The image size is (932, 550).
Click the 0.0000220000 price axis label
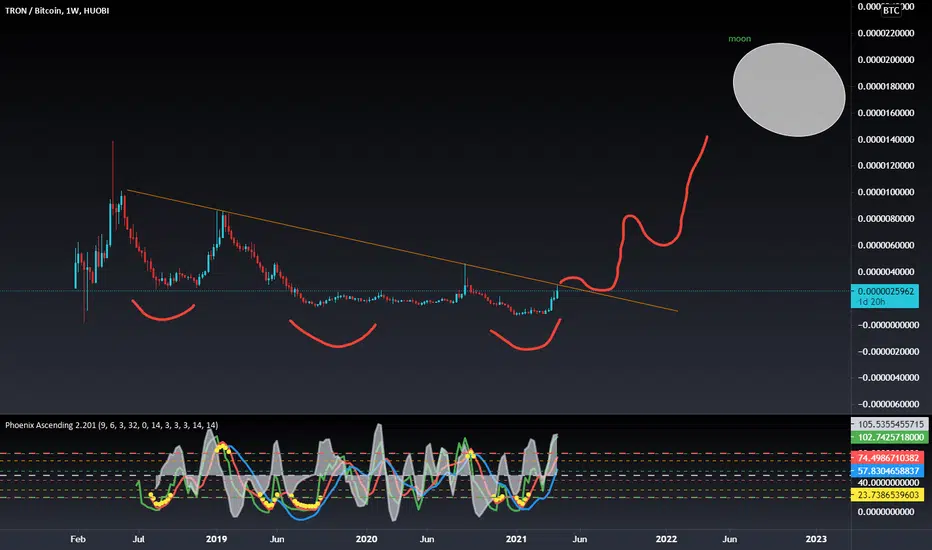click(886, 33)
